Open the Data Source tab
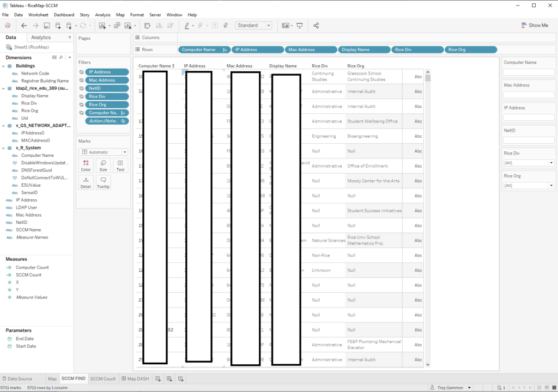Screen dimensions: 558x392 17,379
